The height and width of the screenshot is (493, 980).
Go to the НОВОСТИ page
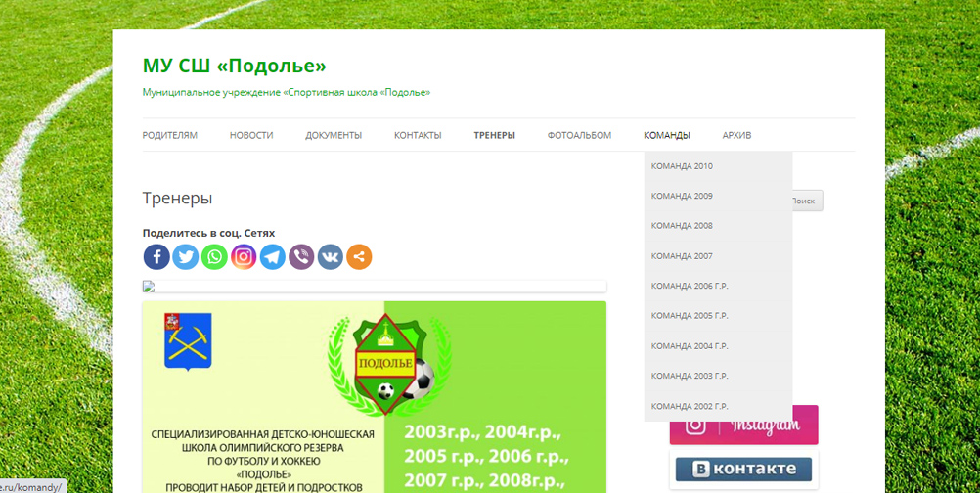pos(251,135)
